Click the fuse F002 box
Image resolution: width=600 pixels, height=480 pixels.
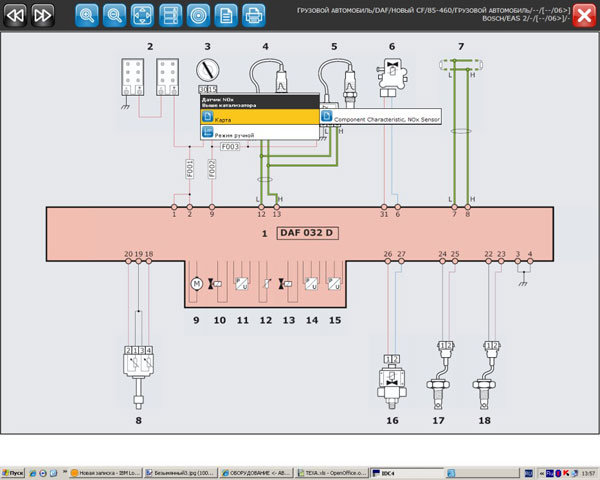coord(212,169)
